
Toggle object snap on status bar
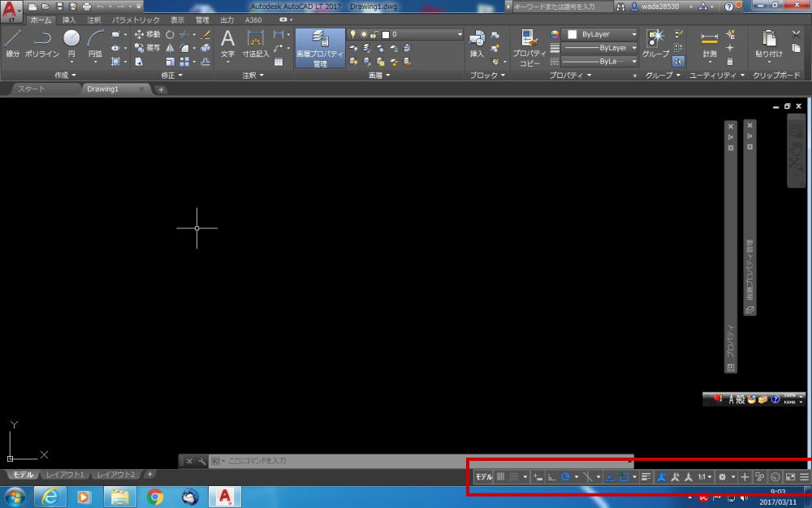(624, 477)
